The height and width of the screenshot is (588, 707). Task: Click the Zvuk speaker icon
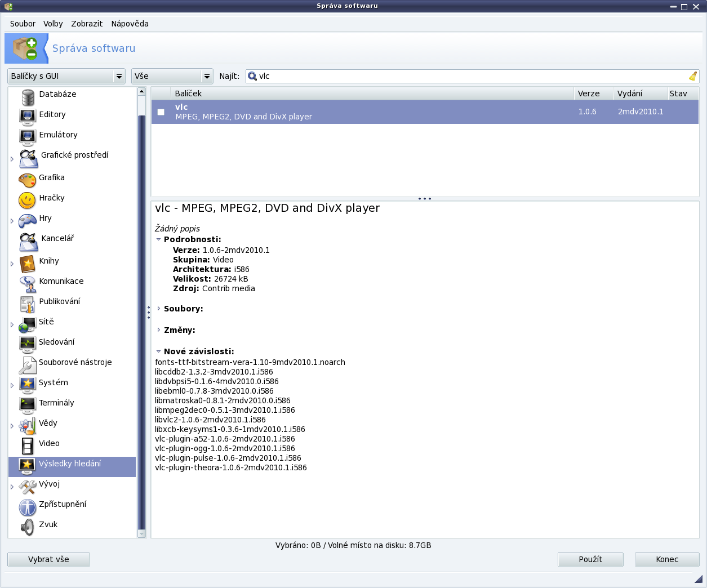click(x=27, y=527)
